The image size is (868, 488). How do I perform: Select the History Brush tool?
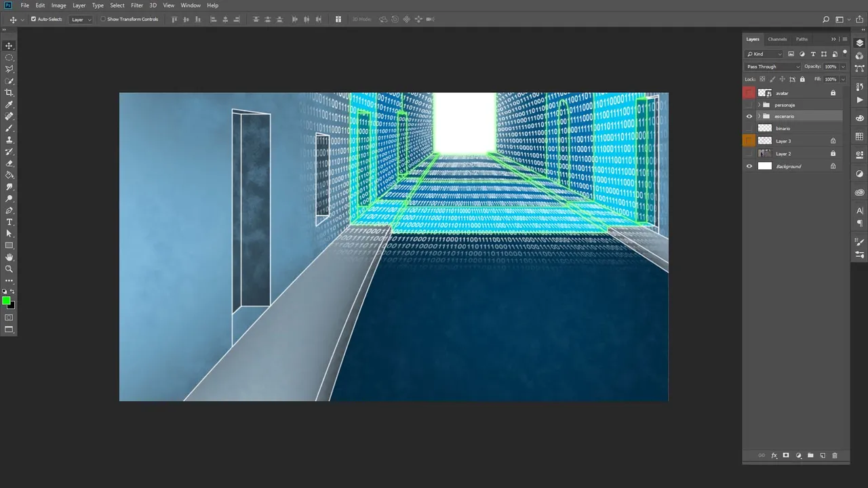(x=9, y=152)
